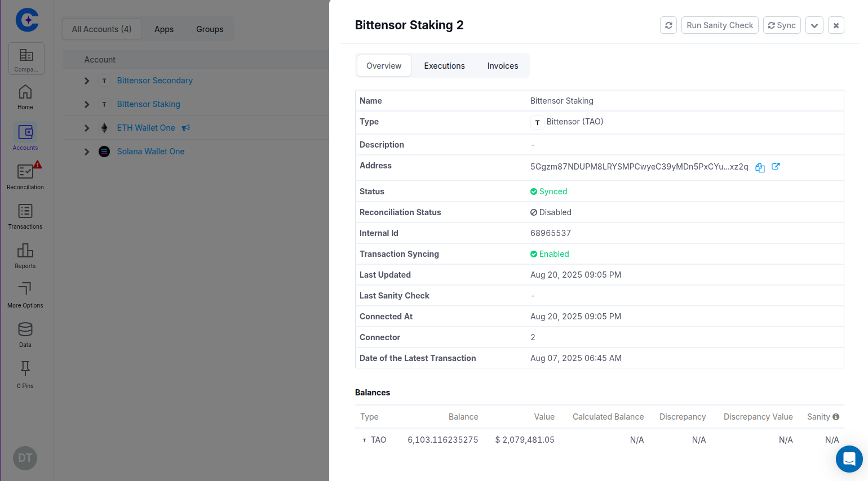
Task: Click the TAO balance row icon
Action: (x=364, y=440)
